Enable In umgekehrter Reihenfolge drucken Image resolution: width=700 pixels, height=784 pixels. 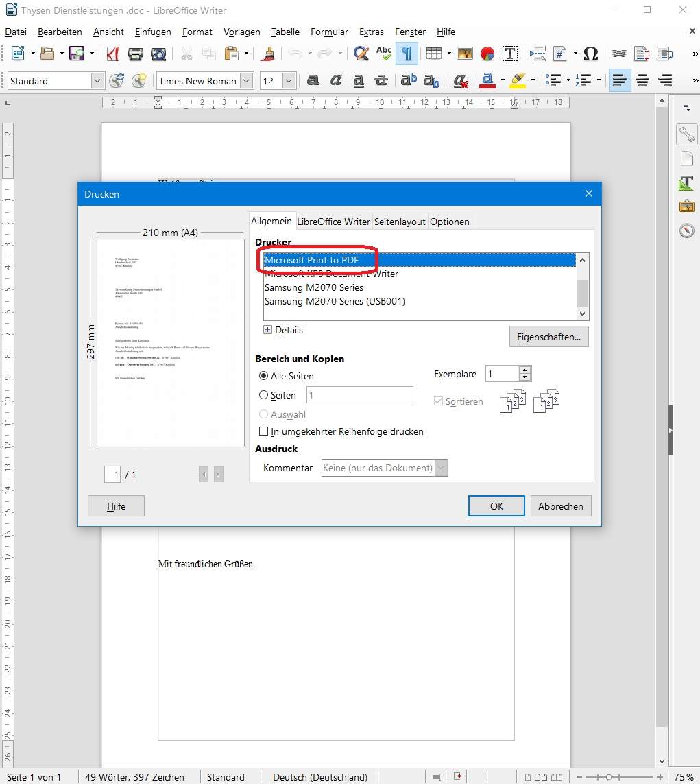pos(263,431)
